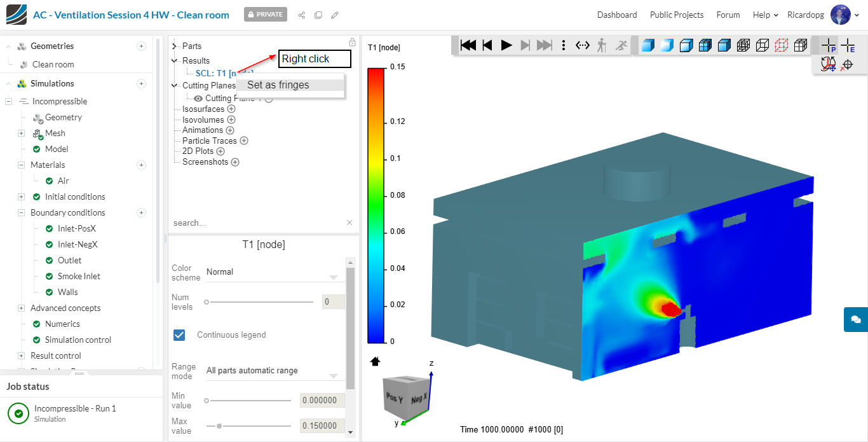Add a new material with plus
The width and height of the screenshot is (868, 442).
click(x=142, y=165)
